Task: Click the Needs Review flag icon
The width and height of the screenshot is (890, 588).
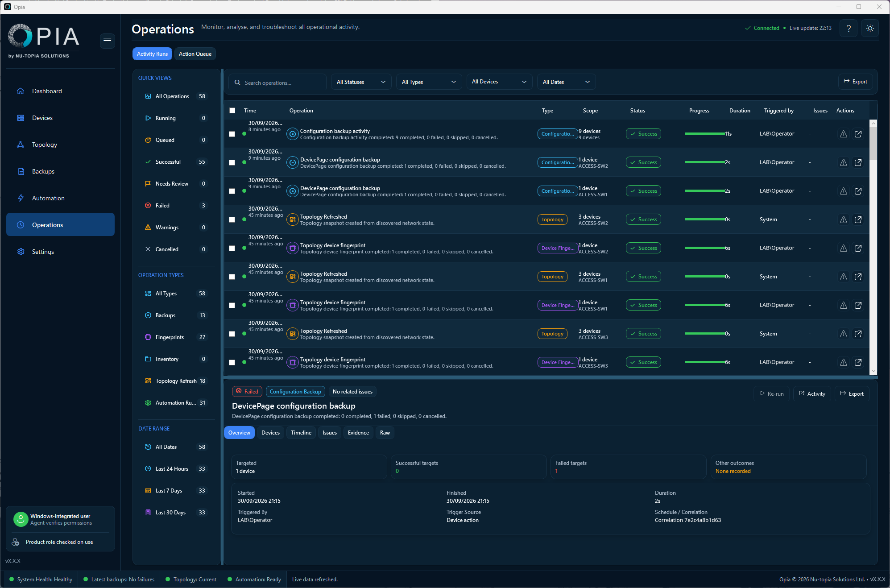Action: point(148,184)
